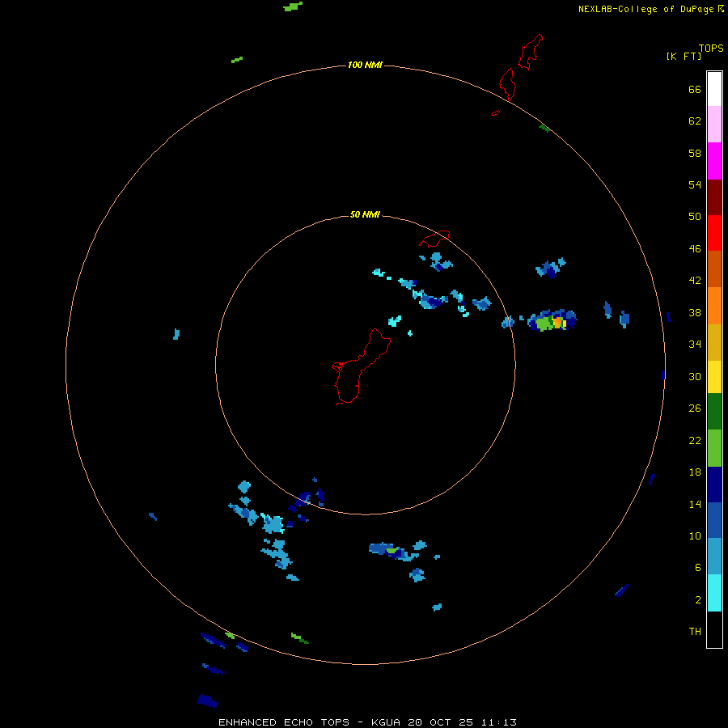728x728 pixels.
Task: Click the 46 legend value
Action: [x=695, y=249]
